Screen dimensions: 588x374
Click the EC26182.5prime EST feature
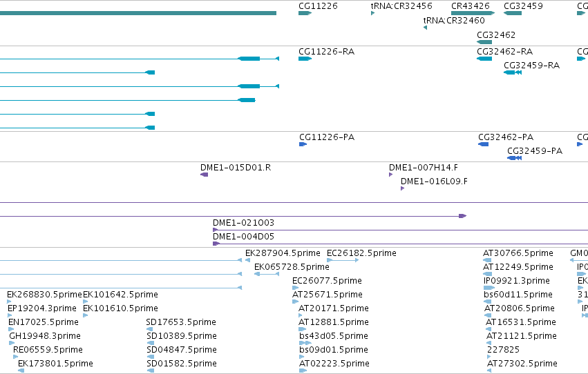[x=343, y=260]
